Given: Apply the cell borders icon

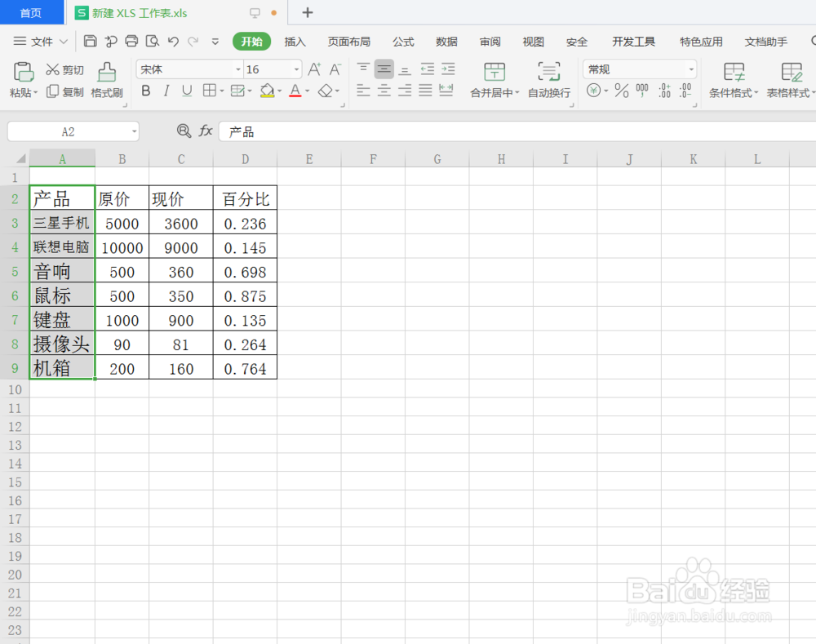Looking at the screenshot, I should point(209,91).
